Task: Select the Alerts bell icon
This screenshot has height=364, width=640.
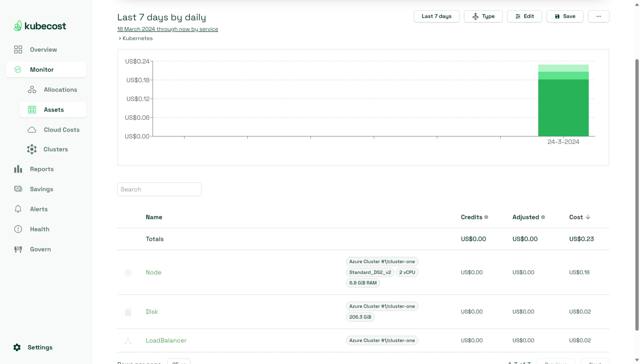Action: click(18, 209)
